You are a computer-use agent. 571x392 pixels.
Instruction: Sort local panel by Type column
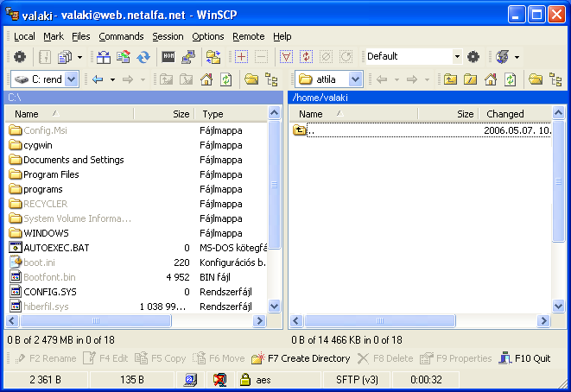[232, 114]
